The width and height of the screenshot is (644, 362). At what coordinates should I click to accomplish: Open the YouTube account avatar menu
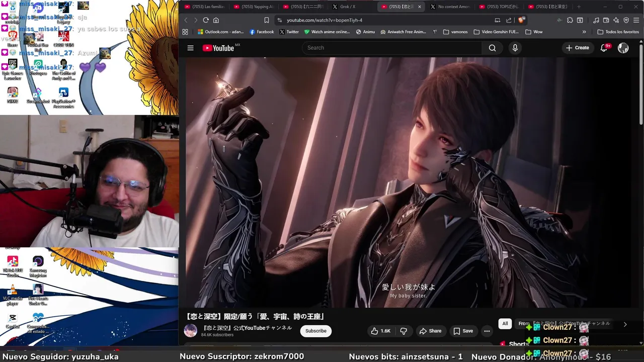point(623,48)
